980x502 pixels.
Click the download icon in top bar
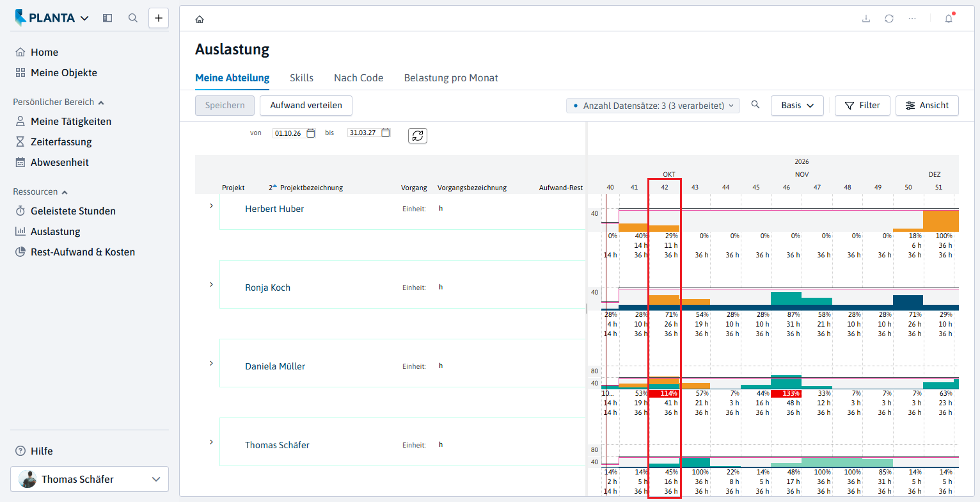point(866,19)
